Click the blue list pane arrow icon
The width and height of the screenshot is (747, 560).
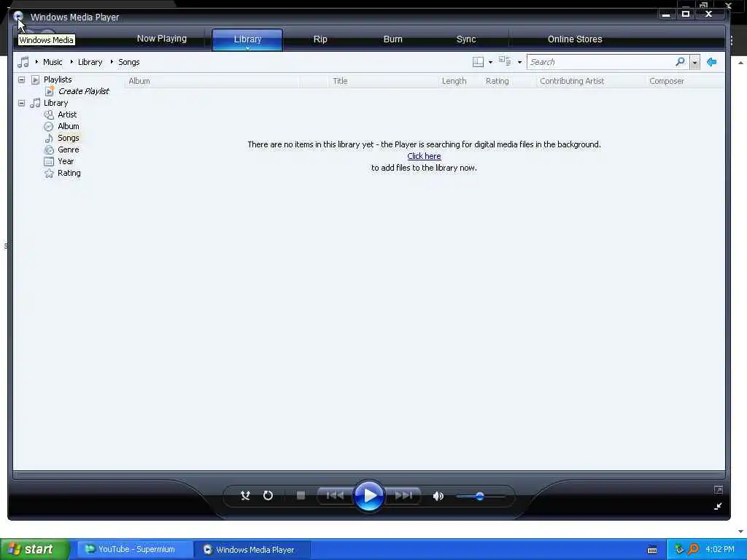(x=712, y=62)
